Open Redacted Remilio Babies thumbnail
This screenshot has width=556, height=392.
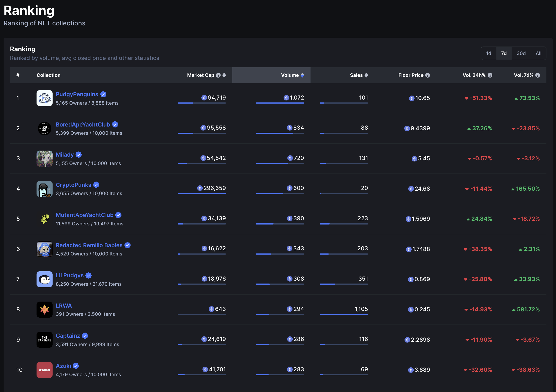[x=45, y=249]
